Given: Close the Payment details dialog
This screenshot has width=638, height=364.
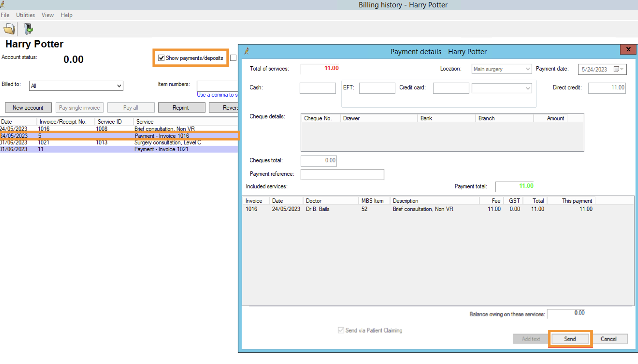Looking at the screenshot, I should coord(628,49).
